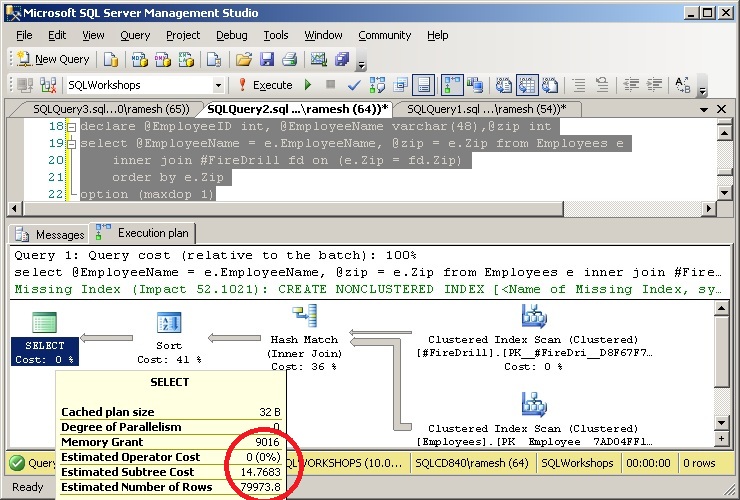The image size is (740, 500).
Task: Open the Query Options dialog icon
Action: (400, 85)
